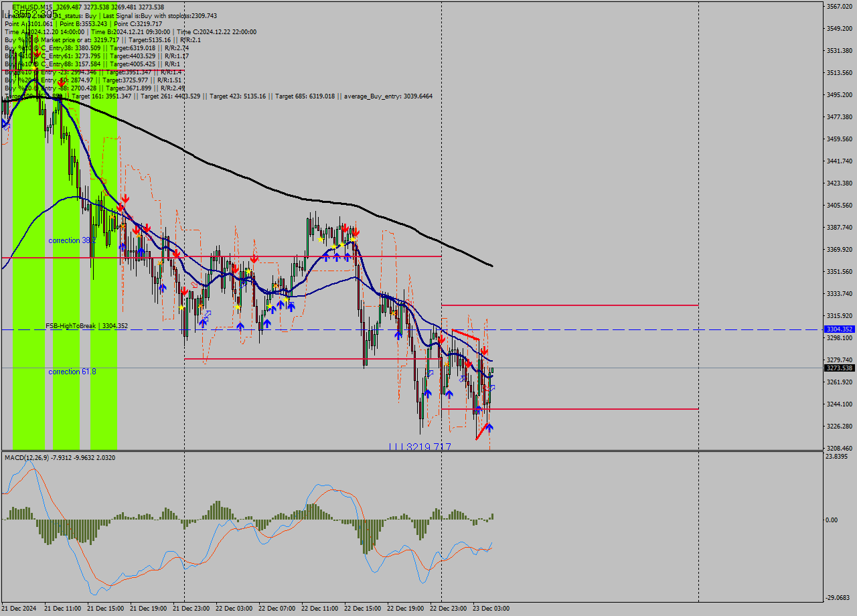
Task: Click the 21 Dec 15:00 time label
Action: 105,609
